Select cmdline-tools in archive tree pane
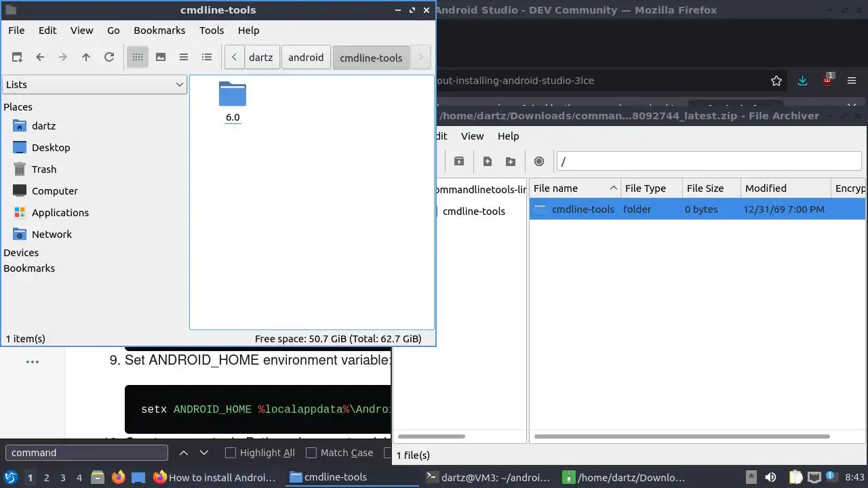The height and width of the screenshot is (488, 868). (x=474, y=211)
